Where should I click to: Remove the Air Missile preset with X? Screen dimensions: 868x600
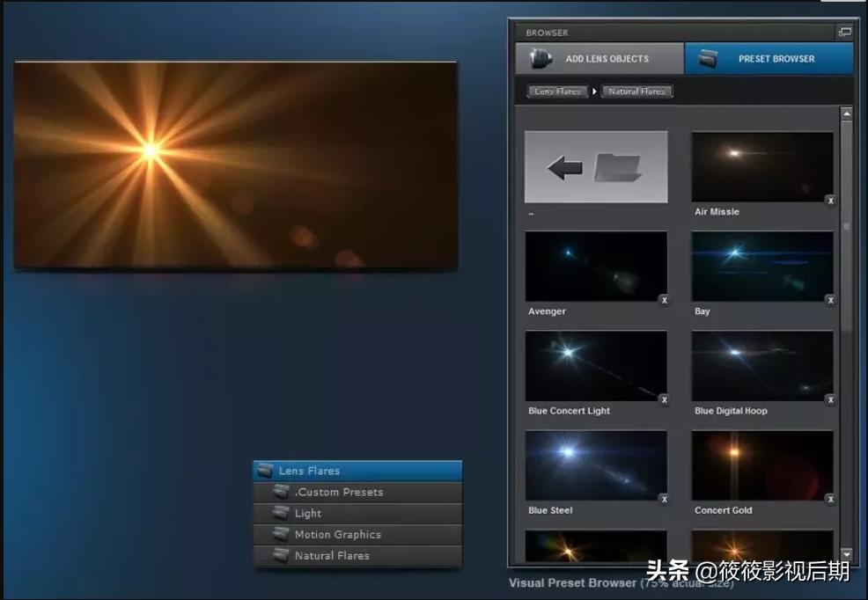(829, 201)
